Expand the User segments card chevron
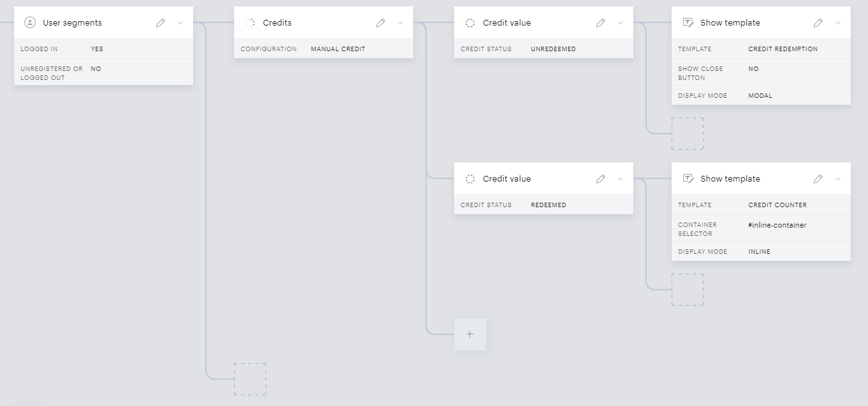This screenshot has width=868, height=406. coord(180,23)
